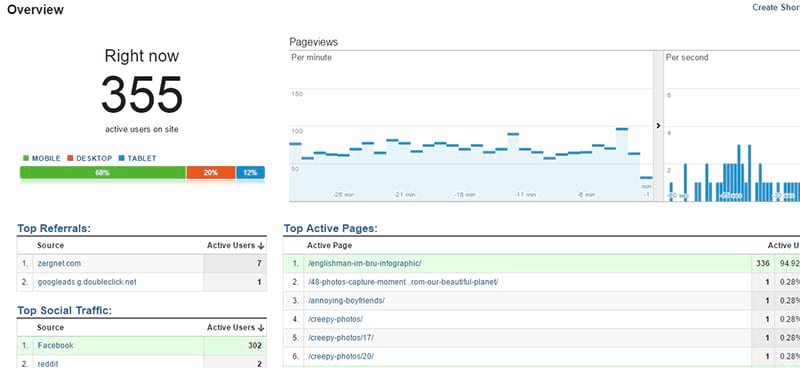Select the blue 12% tablet bar segment
Screen dimensions: 800x368
click(250, 173)
